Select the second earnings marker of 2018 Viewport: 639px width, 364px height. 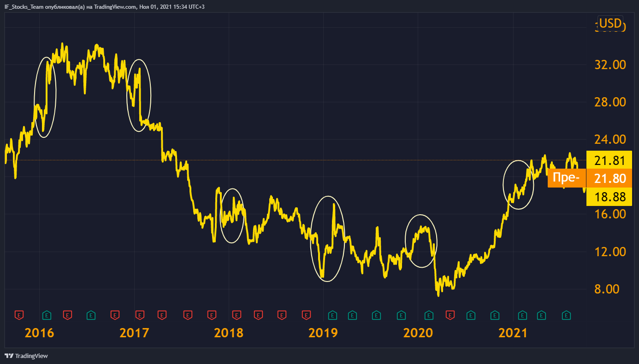(x=258, y=315)
